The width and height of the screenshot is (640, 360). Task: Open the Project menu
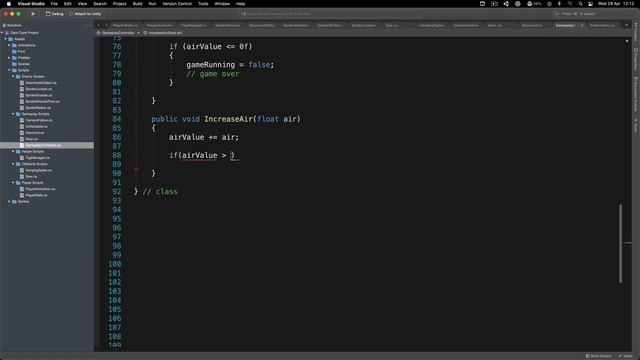click(120, 4)
